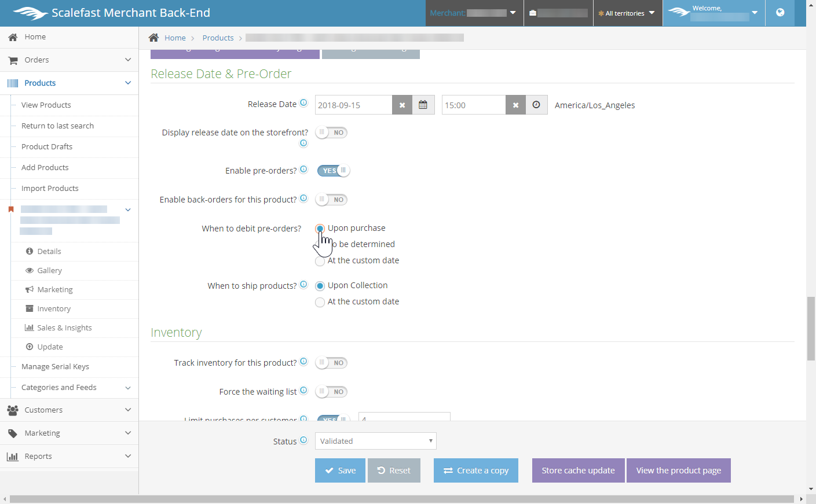Enable Track inventory for this product
This screenshot has width=816, height=504.
pos(331,363)
